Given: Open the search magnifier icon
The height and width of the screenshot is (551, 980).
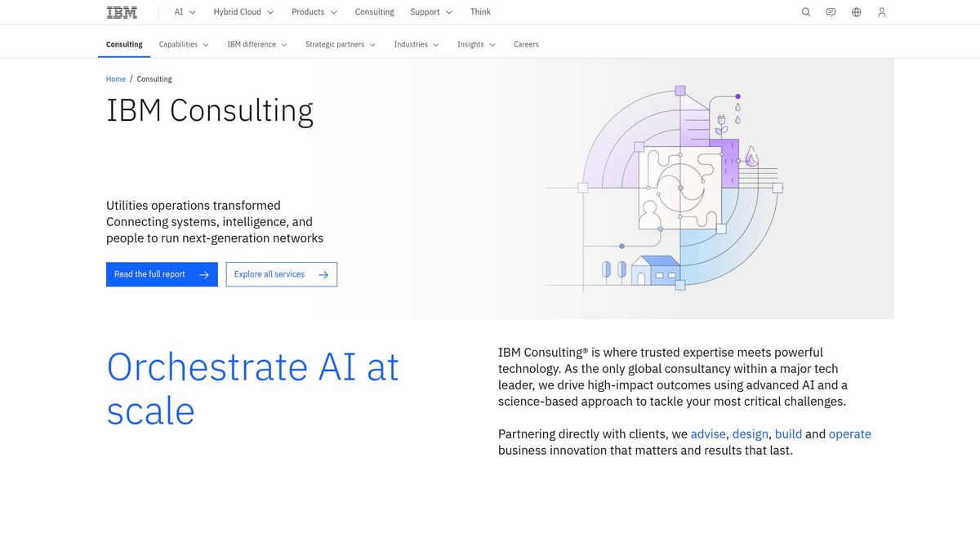Looking at the screenshot, I should (x=806, y=12).
